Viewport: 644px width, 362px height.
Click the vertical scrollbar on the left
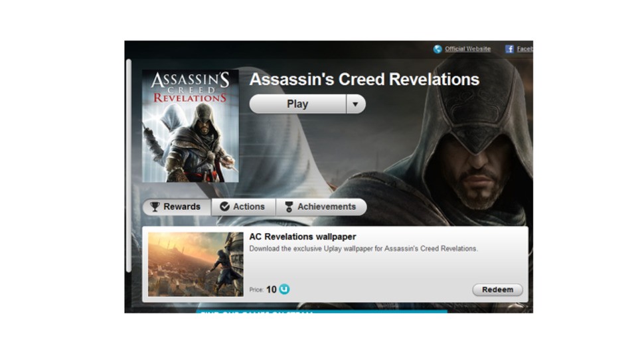(129, 165)
